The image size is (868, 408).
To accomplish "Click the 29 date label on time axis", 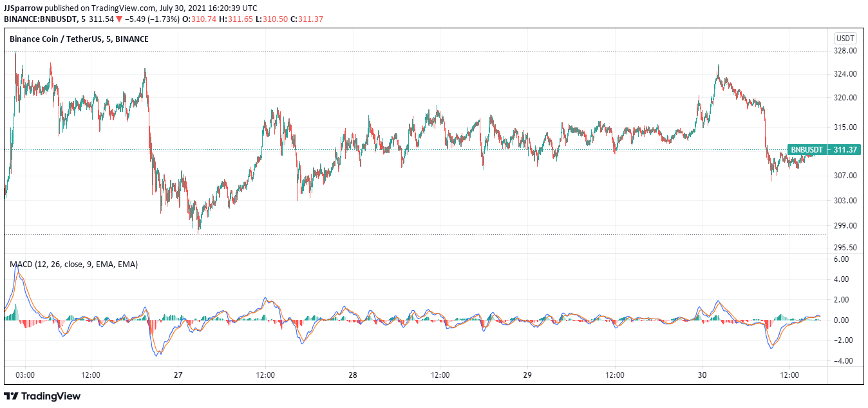I will [527, 375].
